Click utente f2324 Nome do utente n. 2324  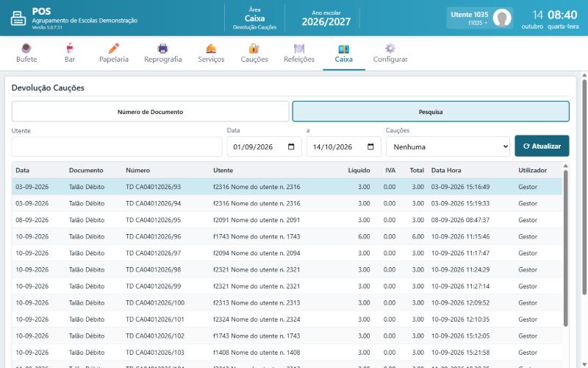point(257,319)
